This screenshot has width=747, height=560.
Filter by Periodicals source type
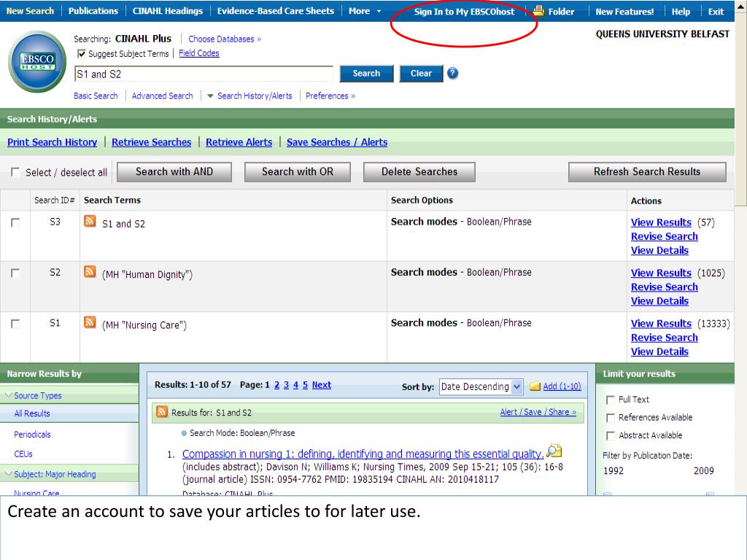tap(32, 435)
